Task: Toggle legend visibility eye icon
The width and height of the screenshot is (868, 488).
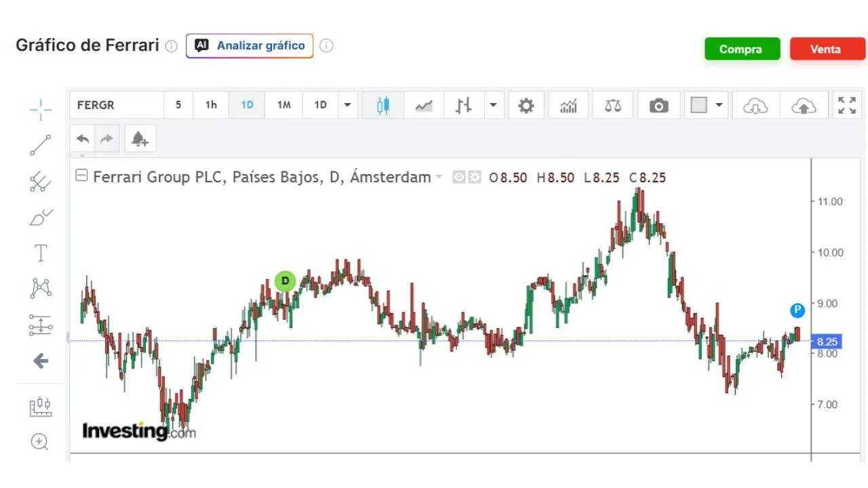Action: (459, 177)
